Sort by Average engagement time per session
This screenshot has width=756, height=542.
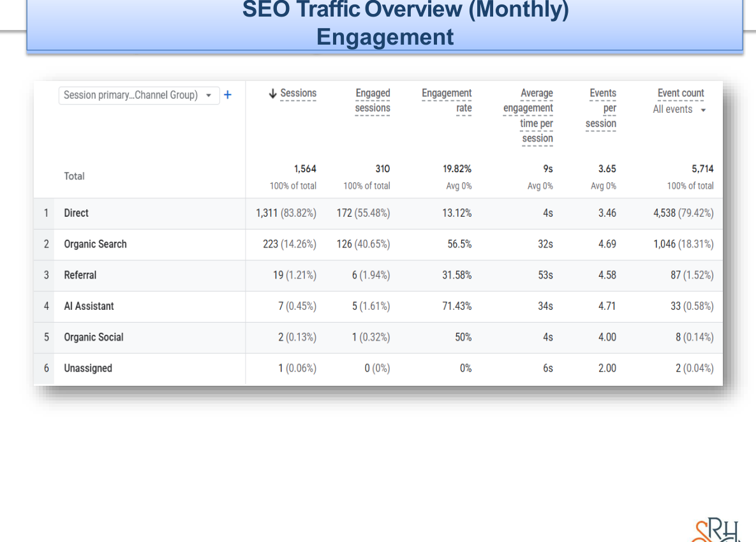coord(528,115)
